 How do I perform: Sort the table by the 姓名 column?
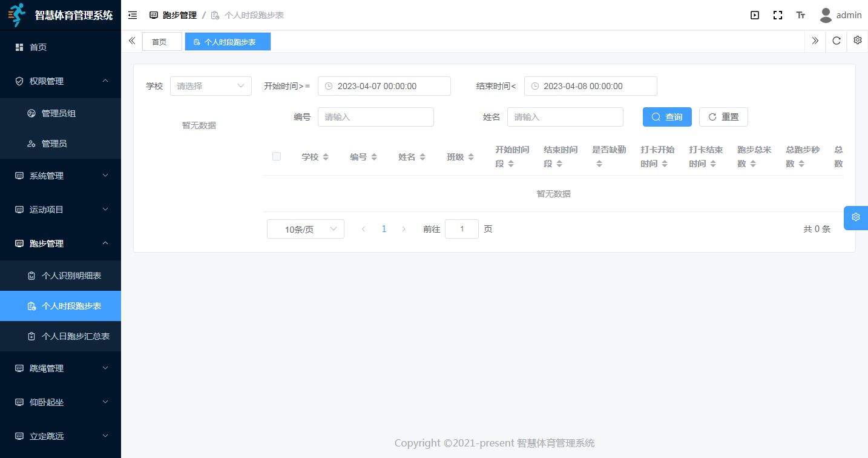(412, 157)
